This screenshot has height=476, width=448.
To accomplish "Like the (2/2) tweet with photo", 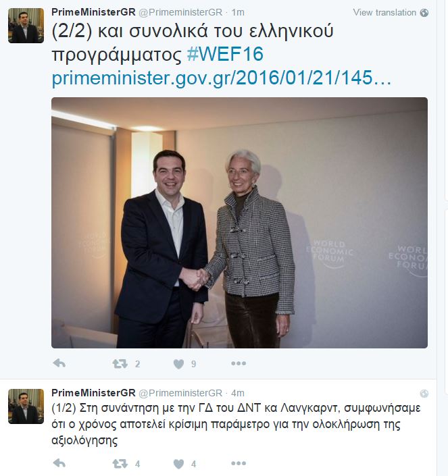I will pyautogui.click(x=178, y=364).
